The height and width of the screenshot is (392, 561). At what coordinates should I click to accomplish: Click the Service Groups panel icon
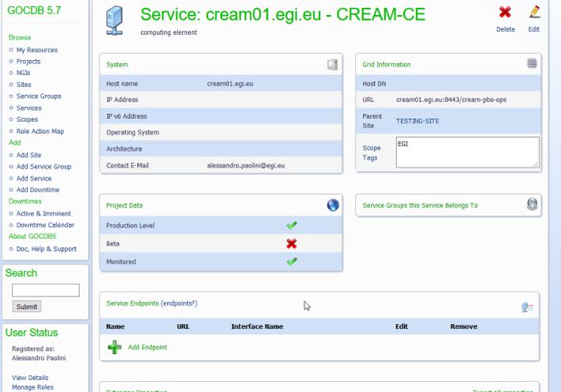click(532, 204)
